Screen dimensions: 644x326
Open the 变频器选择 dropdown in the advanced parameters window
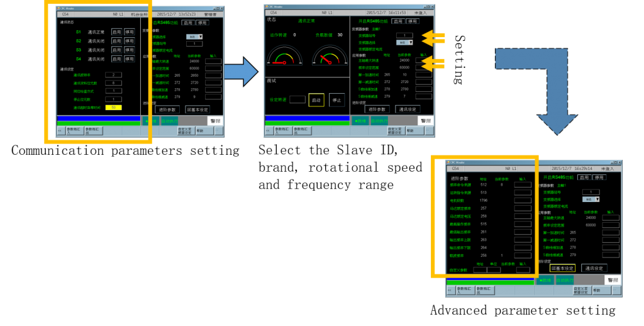591,199
